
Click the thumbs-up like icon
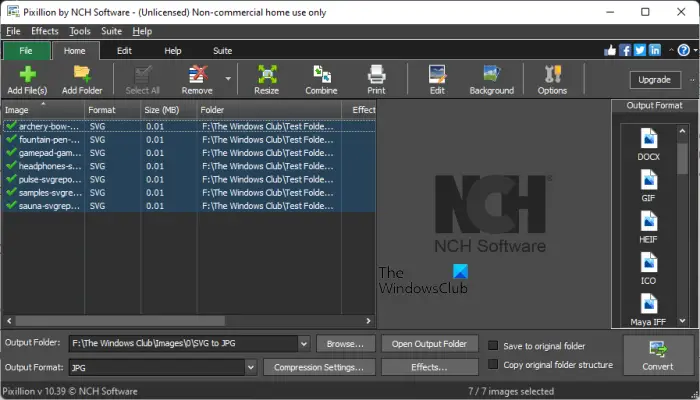click(x=610, y=50)
